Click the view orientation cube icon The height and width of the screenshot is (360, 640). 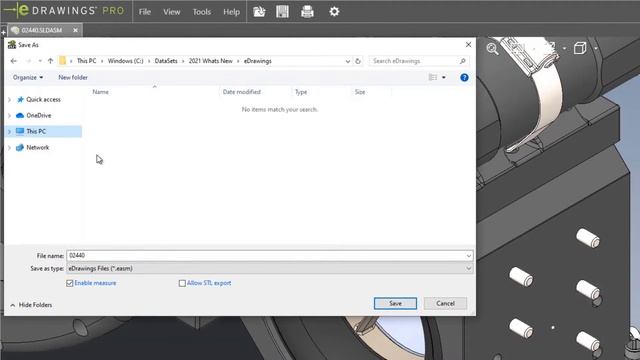click(x=580, y=48)
